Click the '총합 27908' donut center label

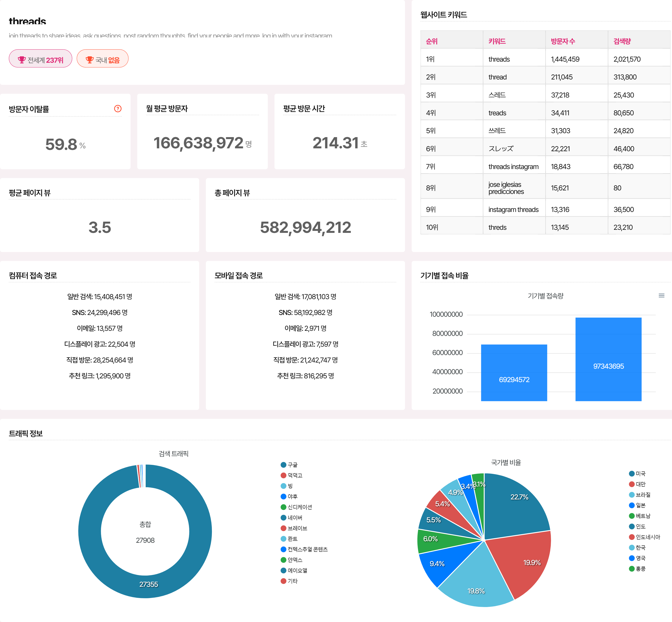point(145,532)
